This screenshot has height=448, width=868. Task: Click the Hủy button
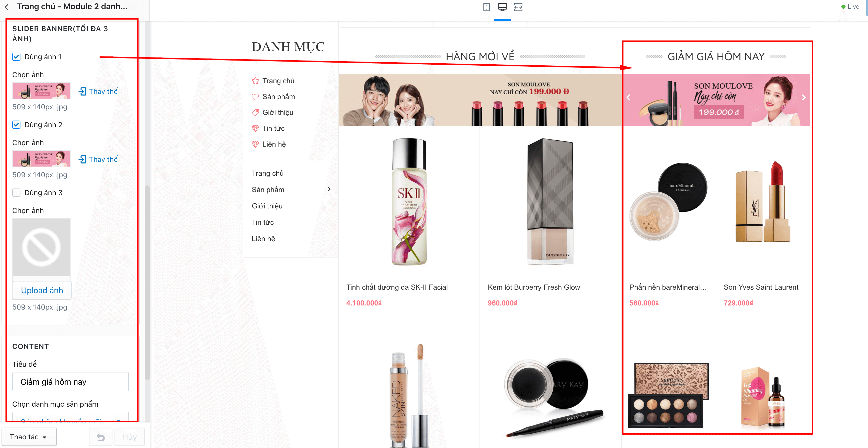[129, 437]
